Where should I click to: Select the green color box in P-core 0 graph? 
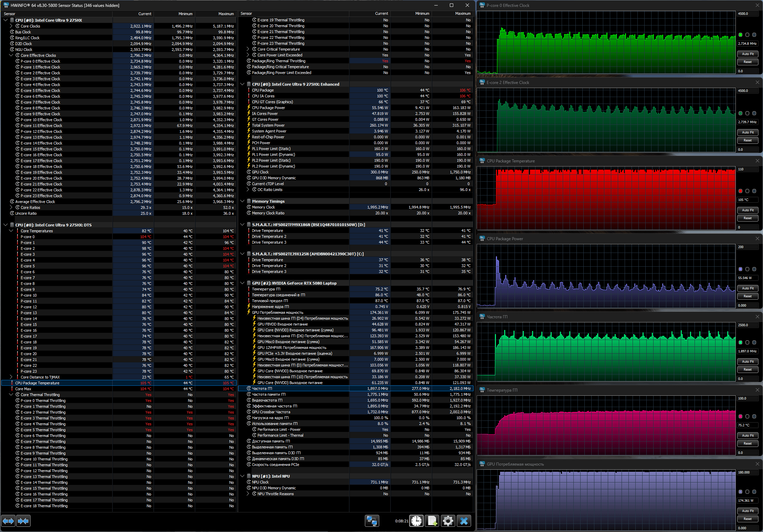click(740, 35)
